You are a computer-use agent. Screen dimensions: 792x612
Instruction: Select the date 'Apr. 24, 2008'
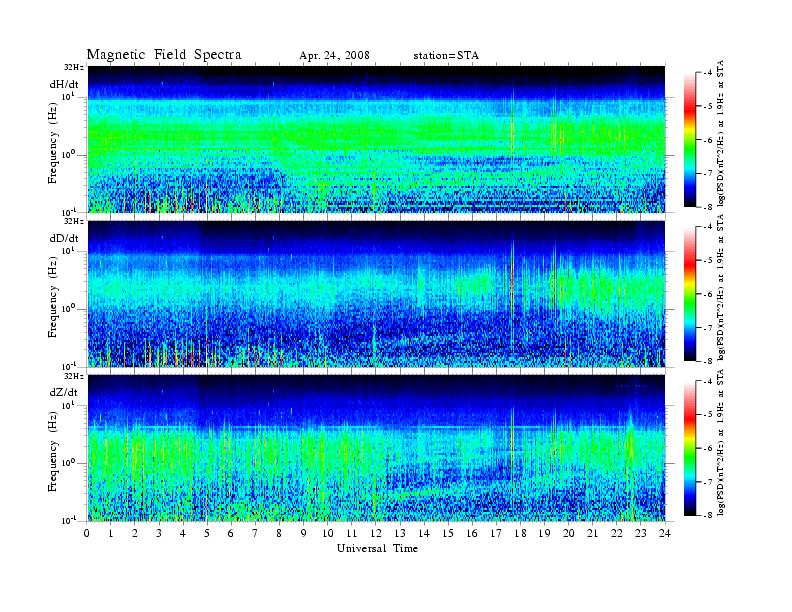click(x=334, y=55)
